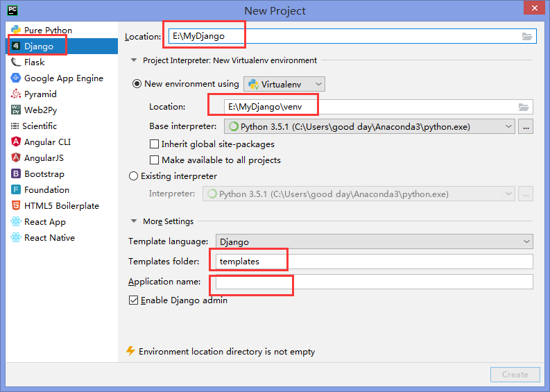Click the Create button
Viewport: 550px width, 392px height.
(x=515, y=375)
